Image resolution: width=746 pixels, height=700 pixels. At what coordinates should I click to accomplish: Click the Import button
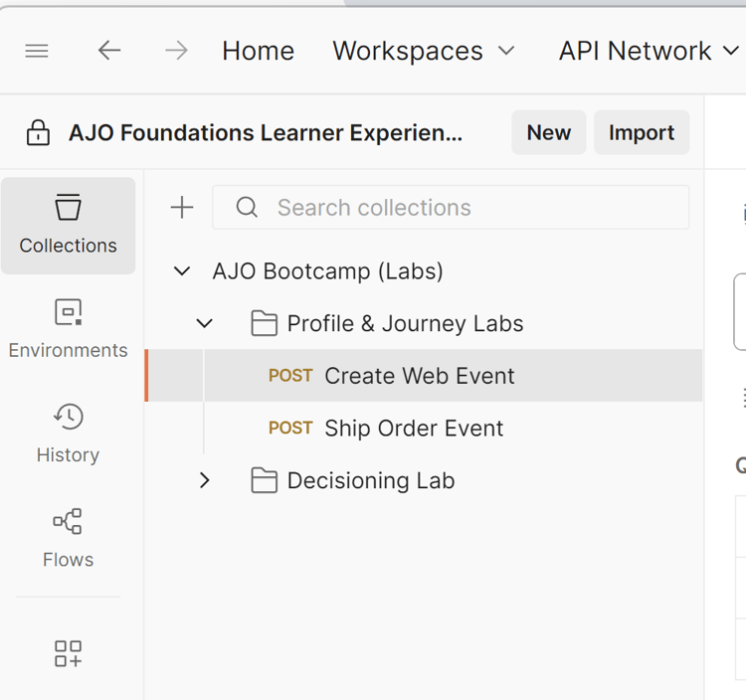[642, 132]
